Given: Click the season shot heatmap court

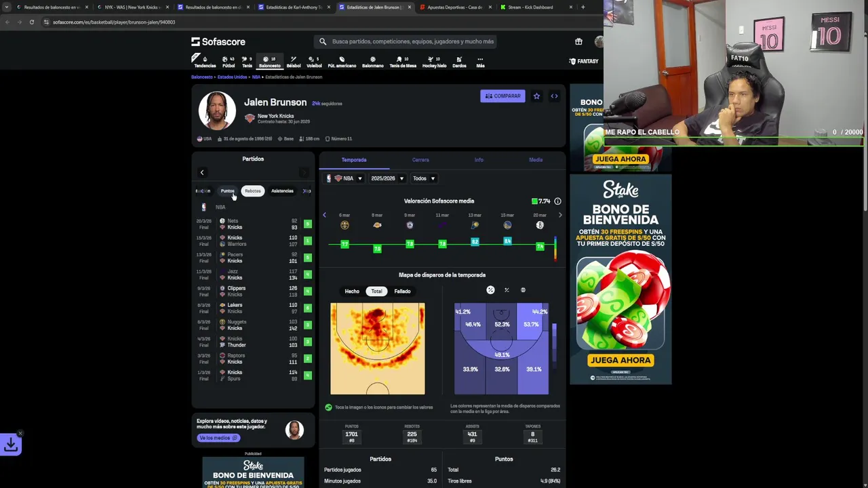Looking at the screenshot, I should 378,348.
